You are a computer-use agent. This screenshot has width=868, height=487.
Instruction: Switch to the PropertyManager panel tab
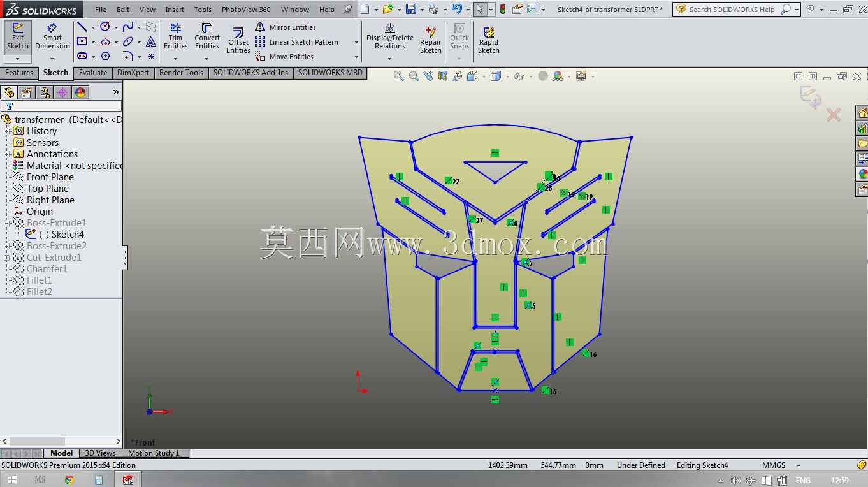click(x=27, y=92)
